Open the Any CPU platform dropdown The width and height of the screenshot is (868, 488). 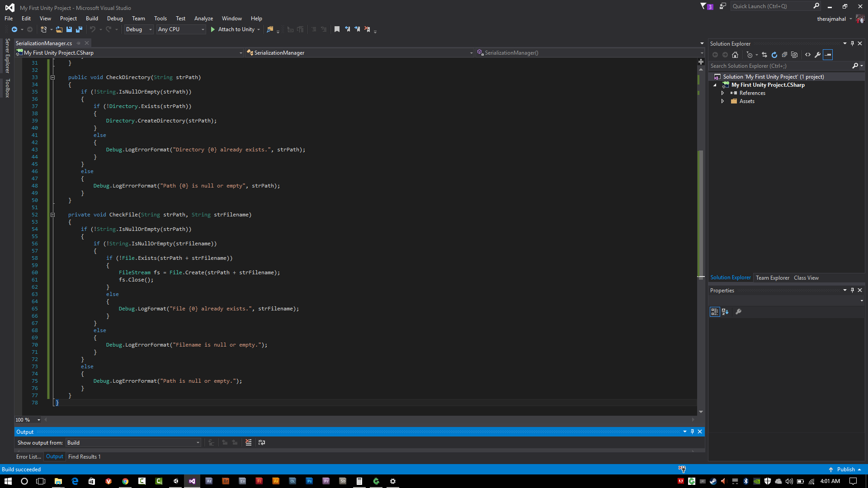coord(181,29)
